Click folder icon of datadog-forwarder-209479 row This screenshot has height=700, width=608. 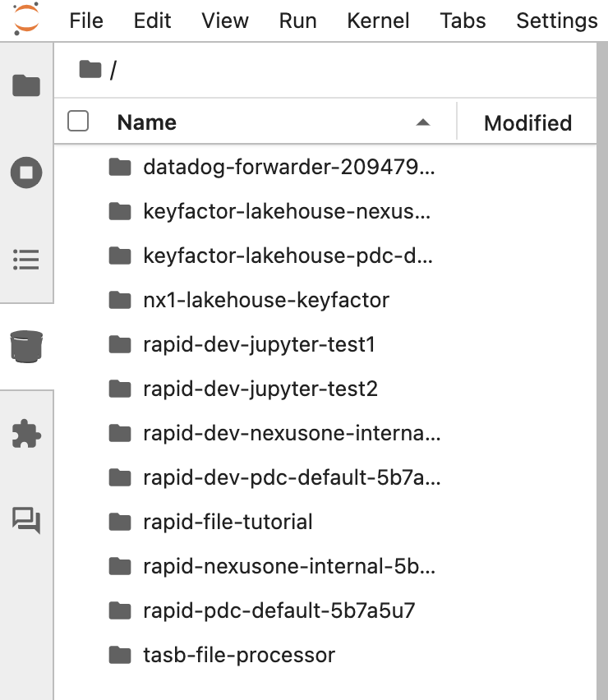click(x=120, y=167)
